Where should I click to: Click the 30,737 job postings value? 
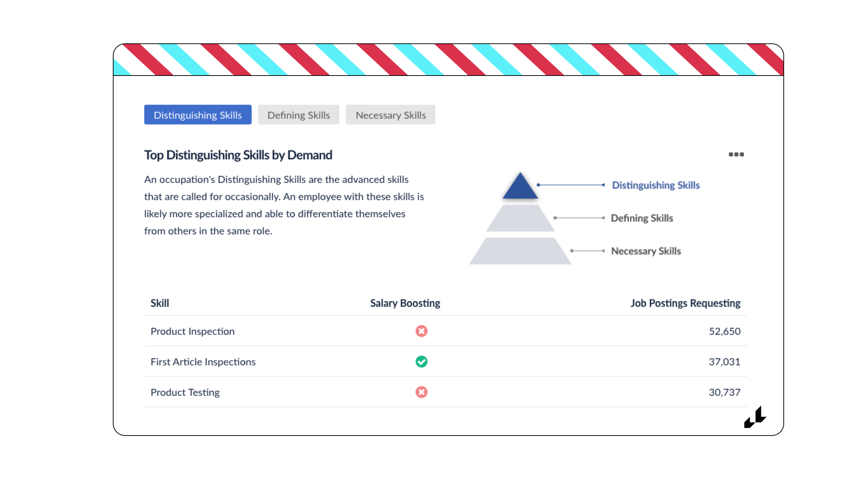(724, 392)
